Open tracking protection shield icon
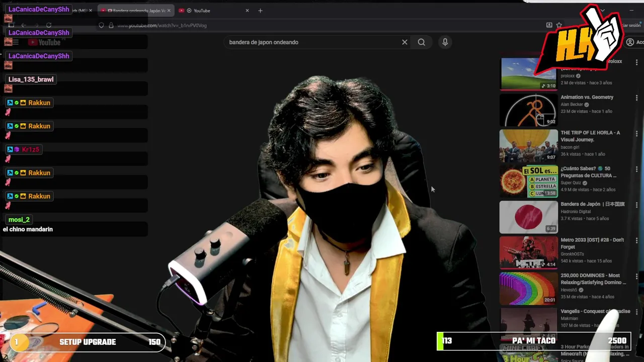 tap(101, 25)
